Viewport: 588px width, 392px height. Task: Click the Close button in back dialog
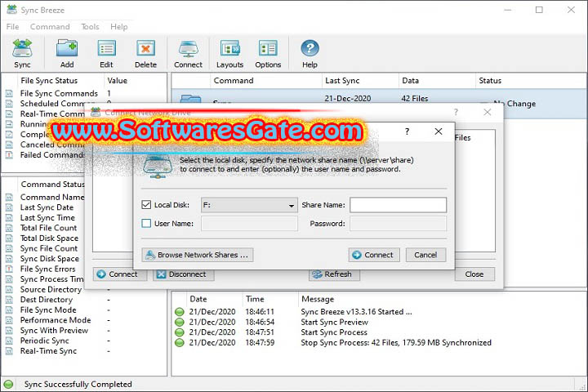point(474,274)
